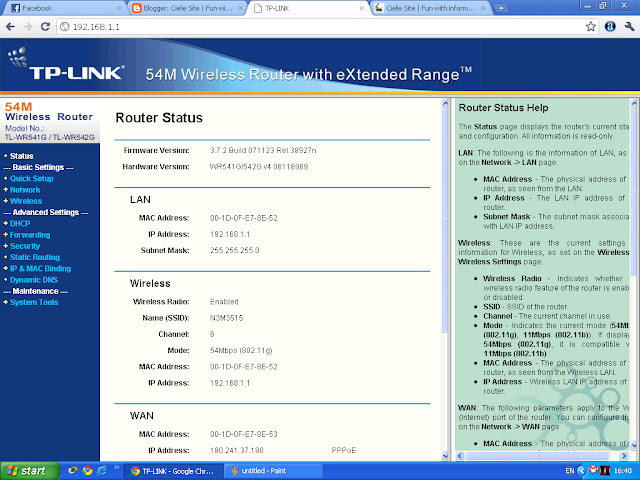Click help panel scroll-down arrow

[634, 445]
